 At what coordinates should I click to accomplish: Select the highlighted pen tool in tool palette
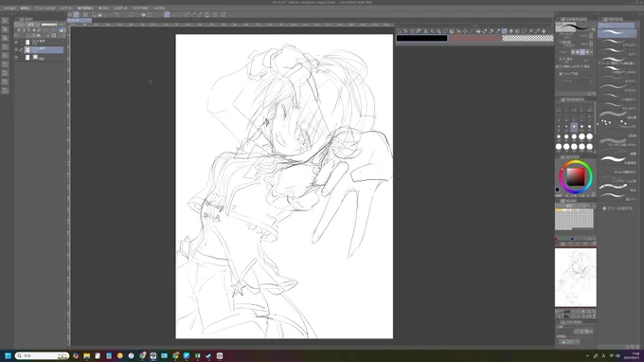[505, 31]
